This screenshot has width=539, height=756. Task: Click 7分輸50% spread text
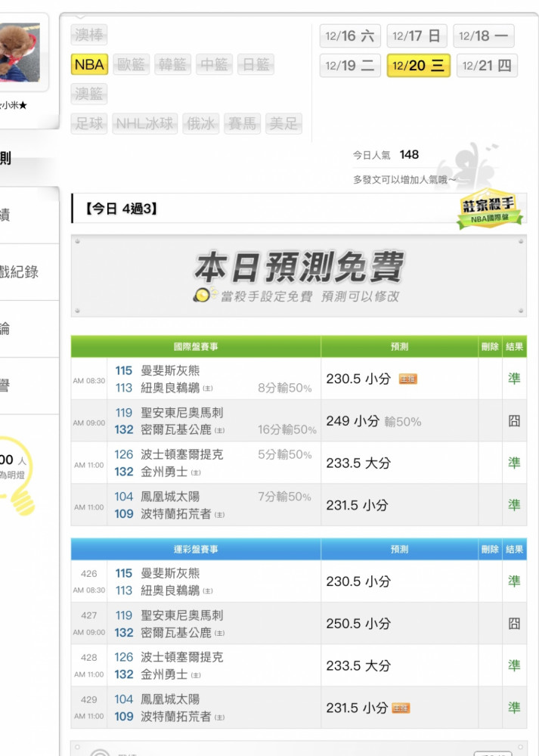pos(284,497)
